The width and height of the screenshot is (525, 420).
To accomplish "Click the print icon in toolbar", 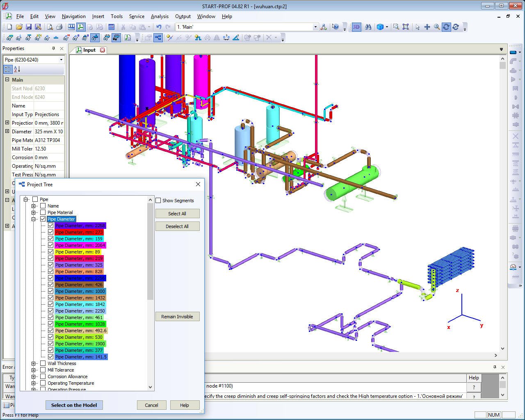I will [x=59, y=27].
